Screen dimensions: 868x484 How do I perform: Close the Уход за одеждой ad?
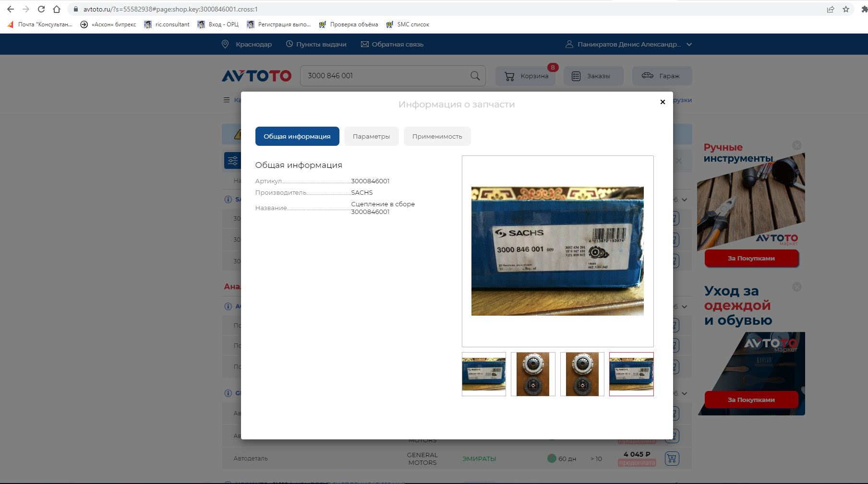tap(797, 287)
